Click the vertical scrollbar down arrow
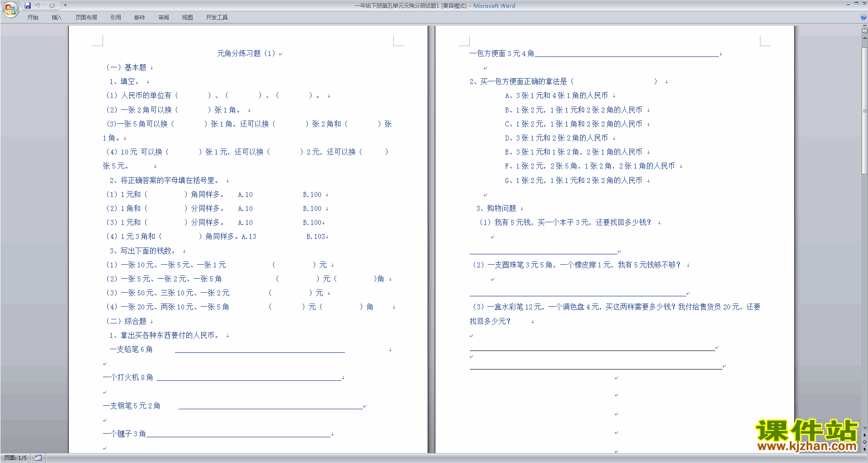 pos(864,428)
